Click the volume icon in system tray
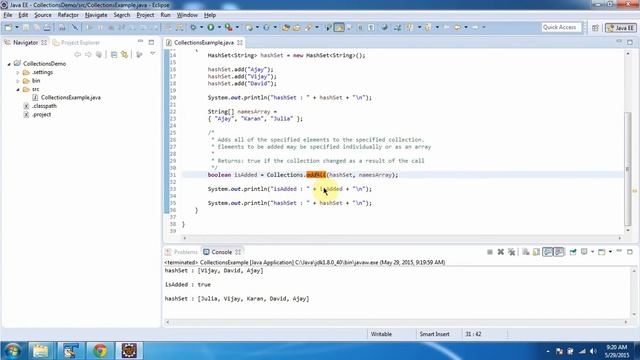This screenshot has height=360, width=640. coord(593,351)
